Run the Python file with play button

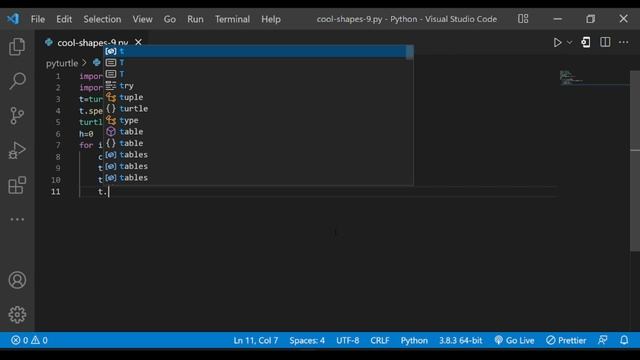pyautogui.click(x=557, y=42)
